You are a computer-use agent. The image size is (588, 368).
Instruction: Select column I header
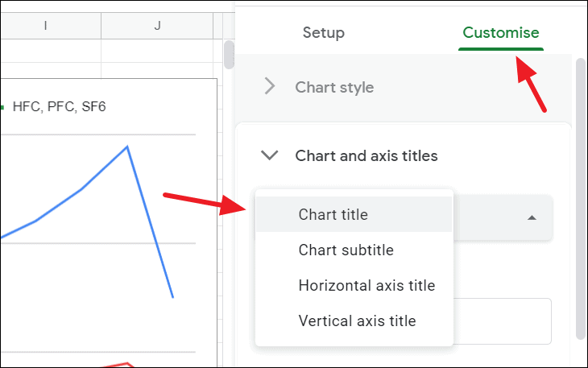pyautogui.click(x=45, y=26)
